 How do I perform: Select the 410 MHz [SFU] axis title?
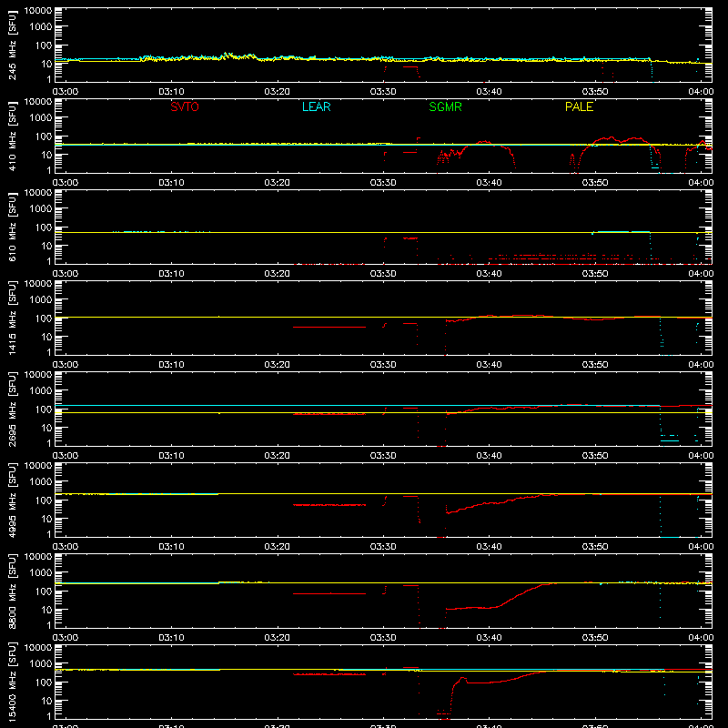coord(13,136)
